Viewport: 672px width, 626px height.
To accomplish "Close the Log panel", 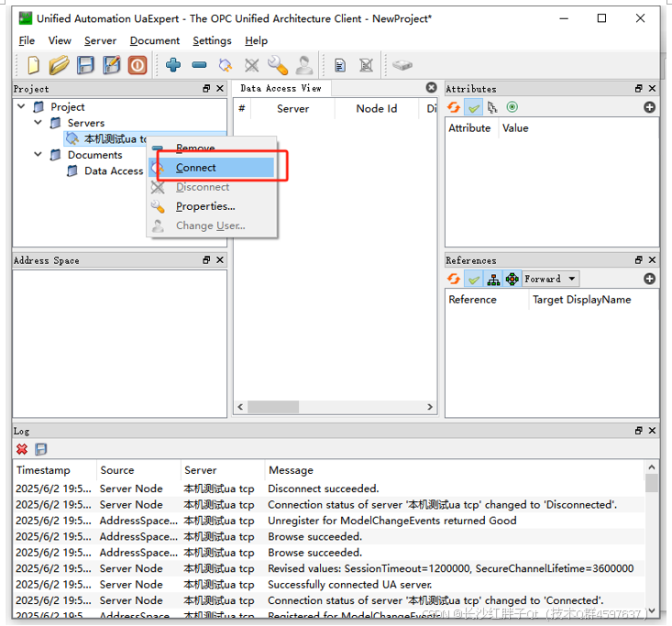I will pyautogui.click(x=652, y=431).
